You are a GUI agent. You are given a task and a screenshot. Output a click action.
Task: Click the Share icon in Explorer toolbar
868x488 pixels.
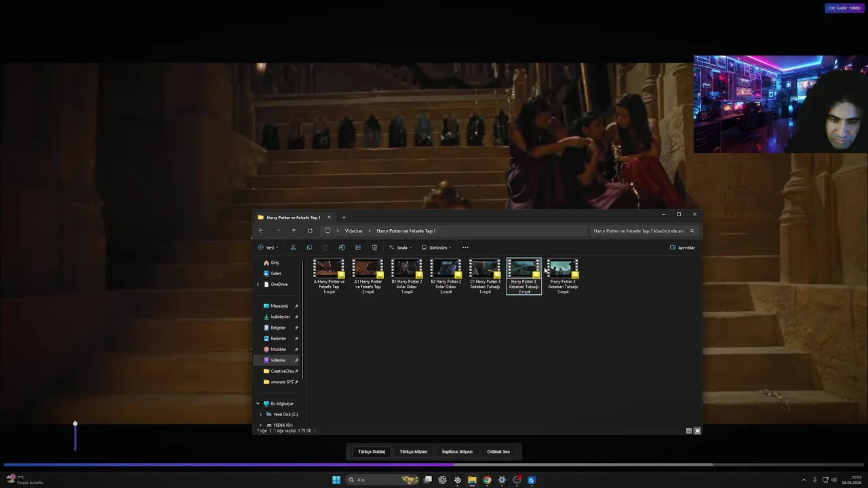(358, 247)
